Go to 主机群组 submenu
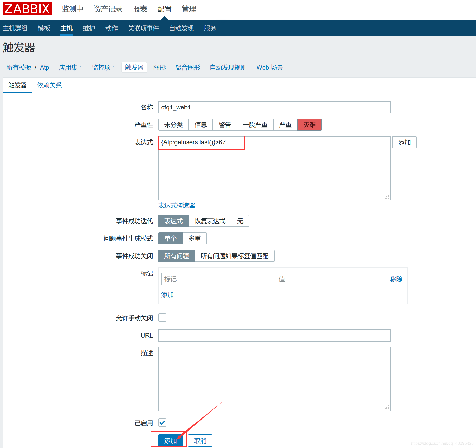The height and width of the screenshot is (448, 476). pyautogui.click(x=15, y=28)
